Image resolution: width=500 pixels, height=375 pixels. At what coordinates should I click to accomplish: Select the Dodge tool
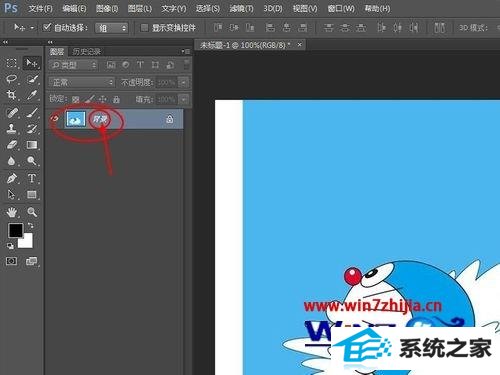click(32, 161)
